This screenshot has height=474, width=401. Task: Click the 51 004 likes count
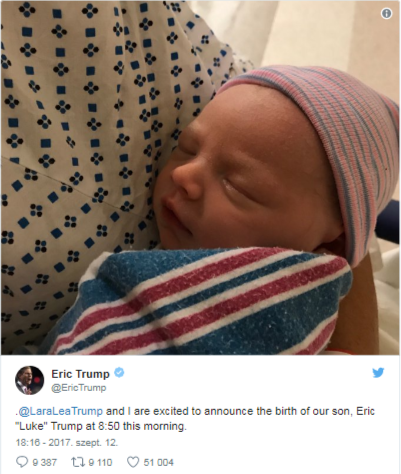coord(158,462)
